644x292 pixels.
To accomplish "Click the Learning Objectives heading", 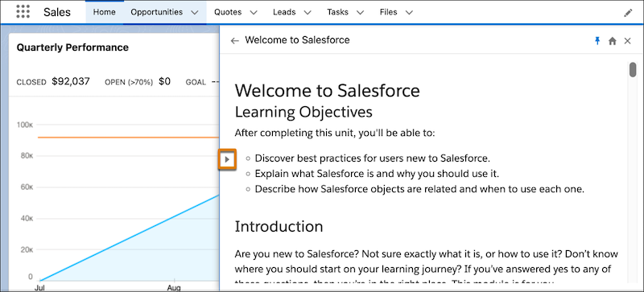I will (303, 112).
